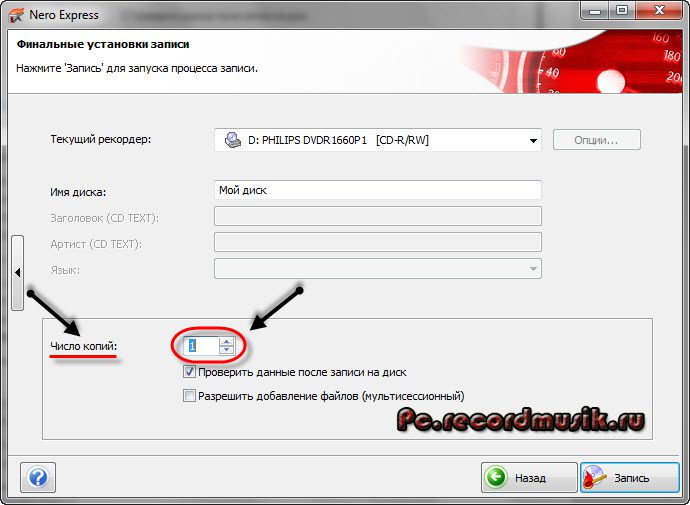Increase number of copies with up arrow
This screenshot has width=690, height=505.
click(227, 342)
